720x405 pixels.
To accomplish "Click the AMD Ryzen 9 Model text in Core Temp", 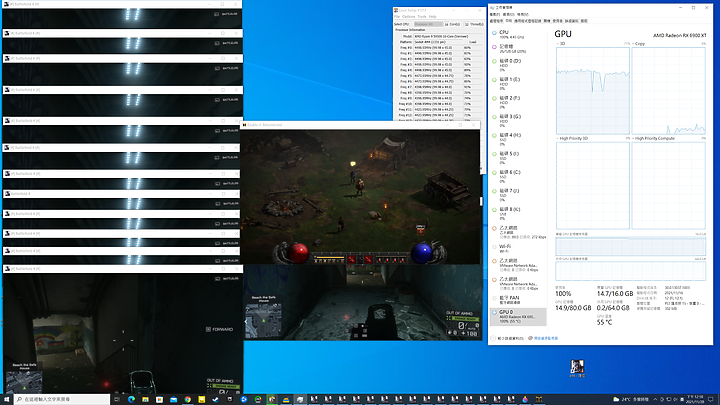I will click(x=441, y=36).
